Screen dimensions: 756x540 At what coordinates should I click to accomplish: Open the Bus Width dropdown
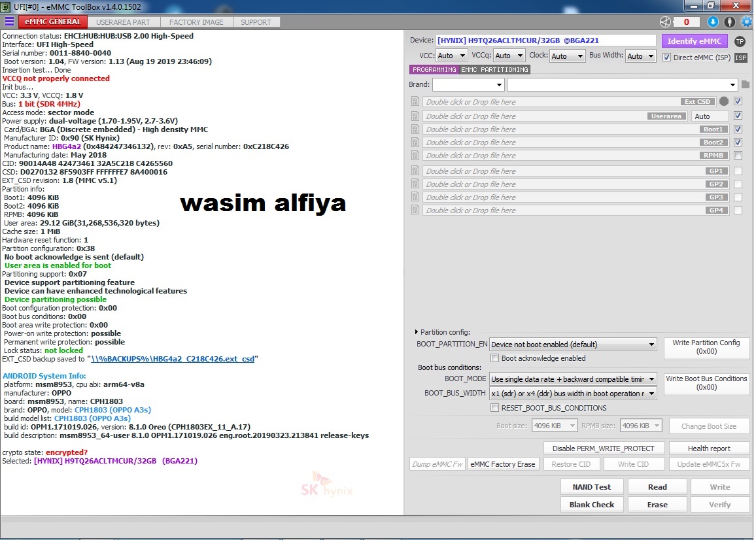pos(640,56)
